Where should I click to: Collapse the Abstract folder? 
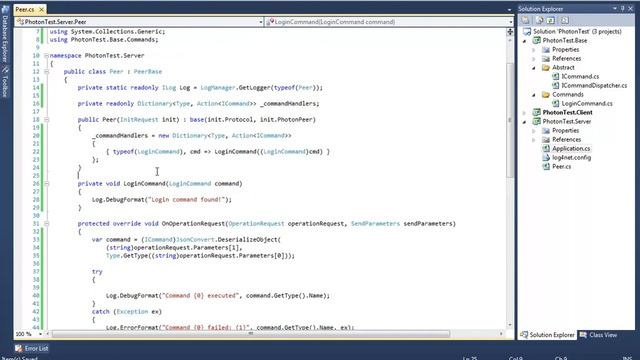[534, 68]
